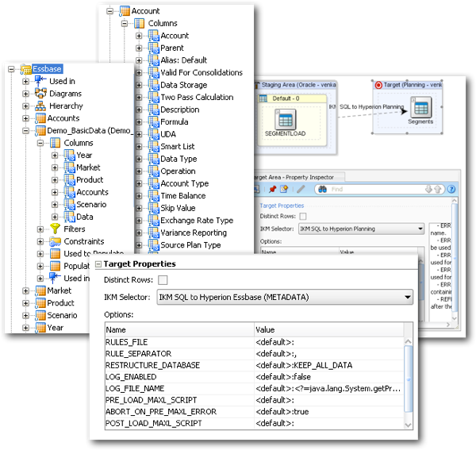The height and width of the screenshot is (450, 476).
Task: Click the help question mark icon
Action: click(451, 189)
